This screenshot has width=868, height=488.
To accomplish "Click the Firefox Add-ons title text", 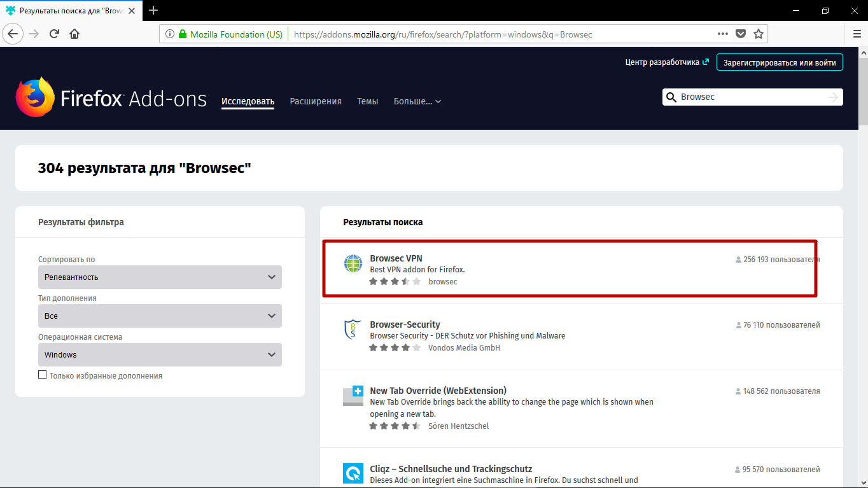I will tap(134, 99).
